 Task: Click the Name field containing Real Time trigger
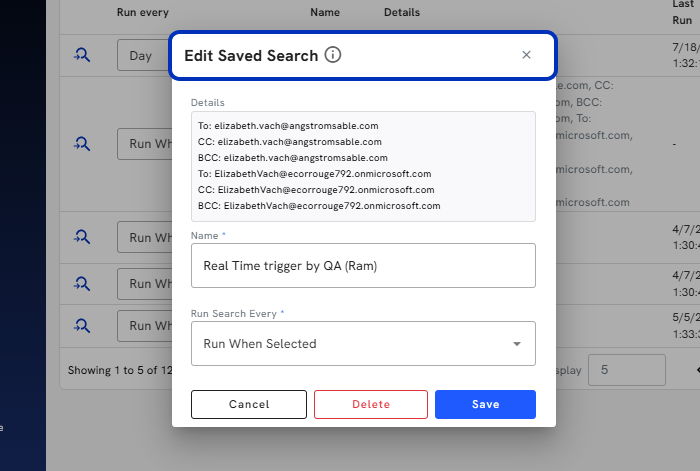pos(363,265)
